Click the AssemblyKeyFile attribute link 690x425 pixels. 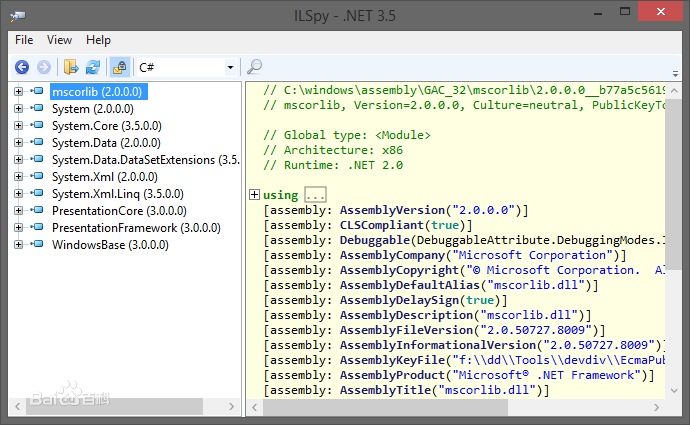click(x=392, y=360)
